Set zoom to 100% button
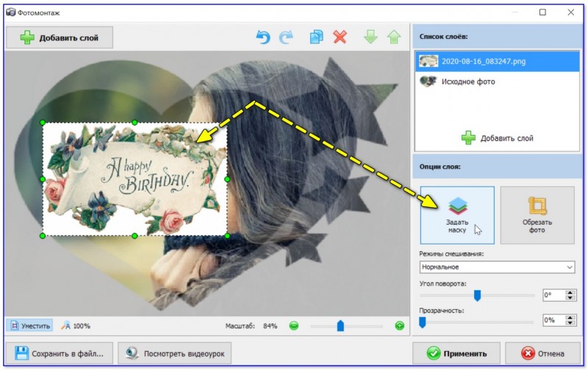The image size is (588, 370). (x=76, y=326)
